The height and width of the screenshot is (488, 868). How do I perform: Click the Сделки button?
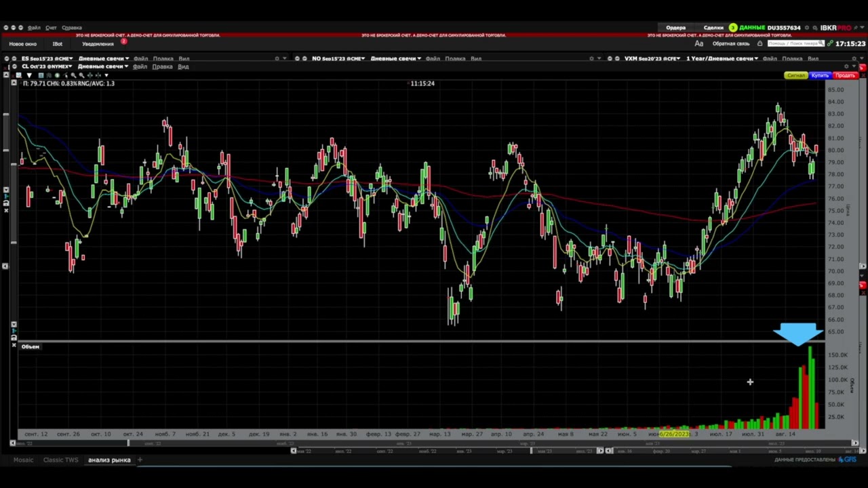pos(713,28)
